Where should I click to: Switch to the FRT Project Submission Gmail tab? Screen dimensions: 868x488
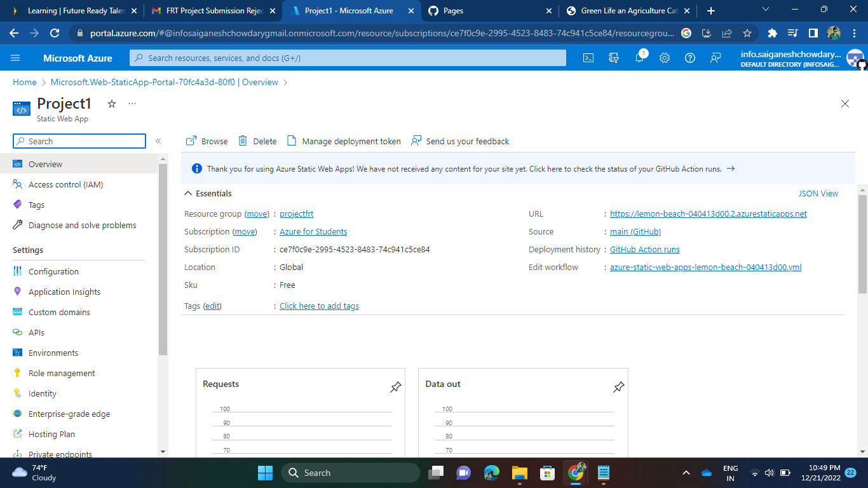coord(215,11)
